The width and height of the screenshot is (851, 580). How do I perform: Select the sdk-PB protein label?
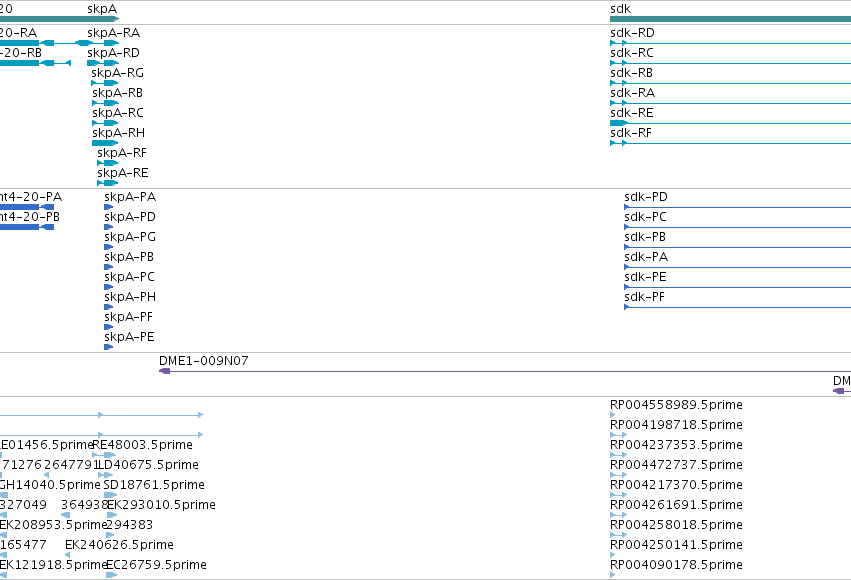[645, 237]
